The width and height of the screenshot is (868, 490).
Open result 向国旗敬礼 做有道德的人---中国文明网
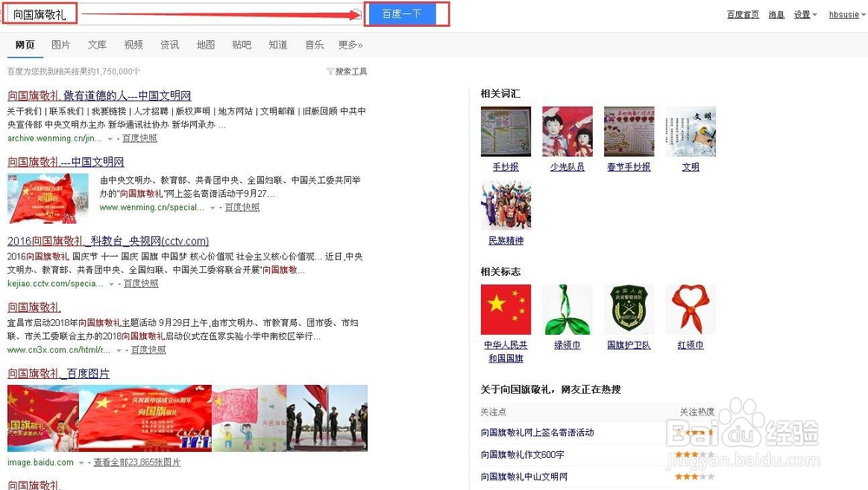pos(99,95)
